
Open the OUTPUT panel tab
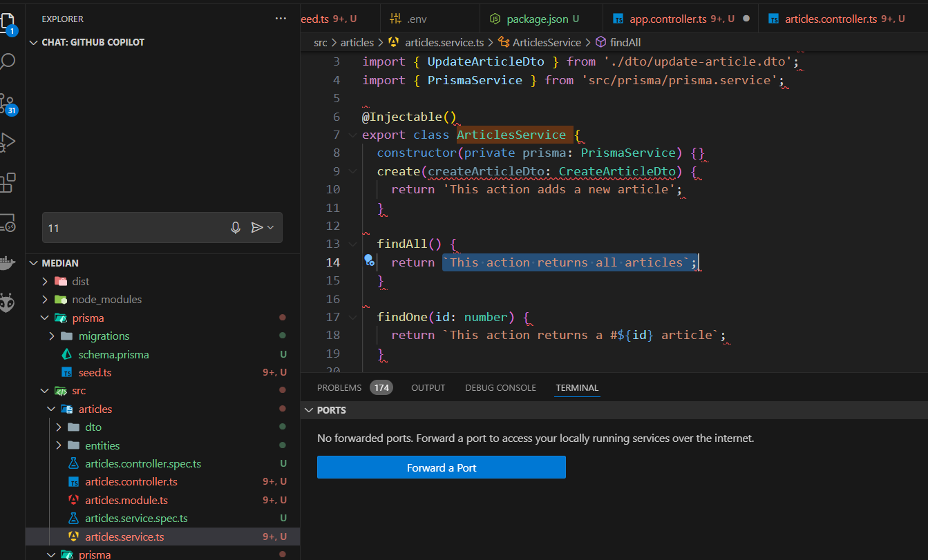(428, 387)
